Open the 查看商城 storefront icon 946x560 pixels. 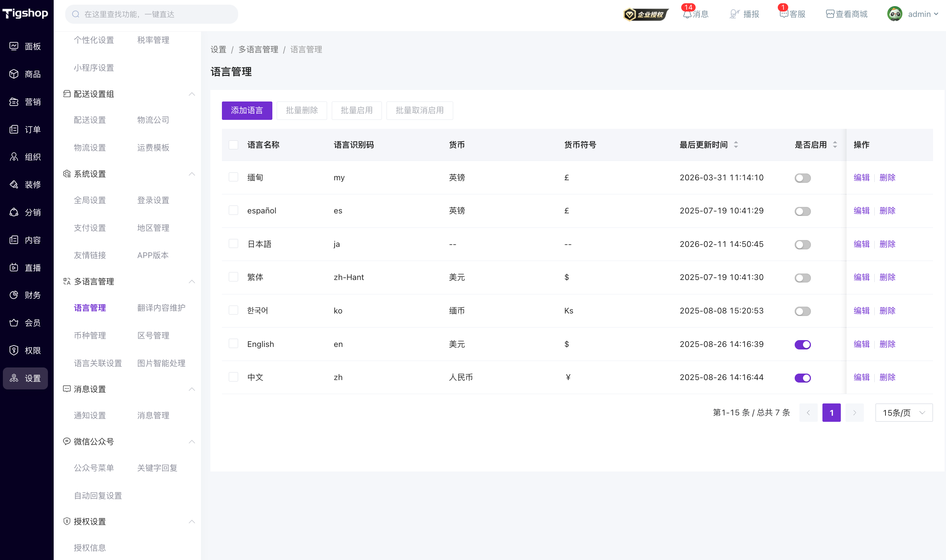pyautogui.click(x=830, y=14)
